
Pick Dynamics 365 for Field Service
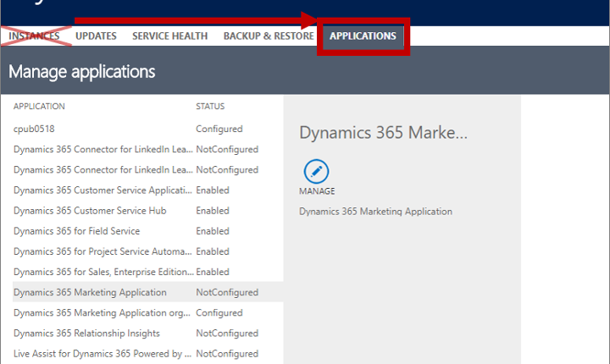tap(102, 231)
